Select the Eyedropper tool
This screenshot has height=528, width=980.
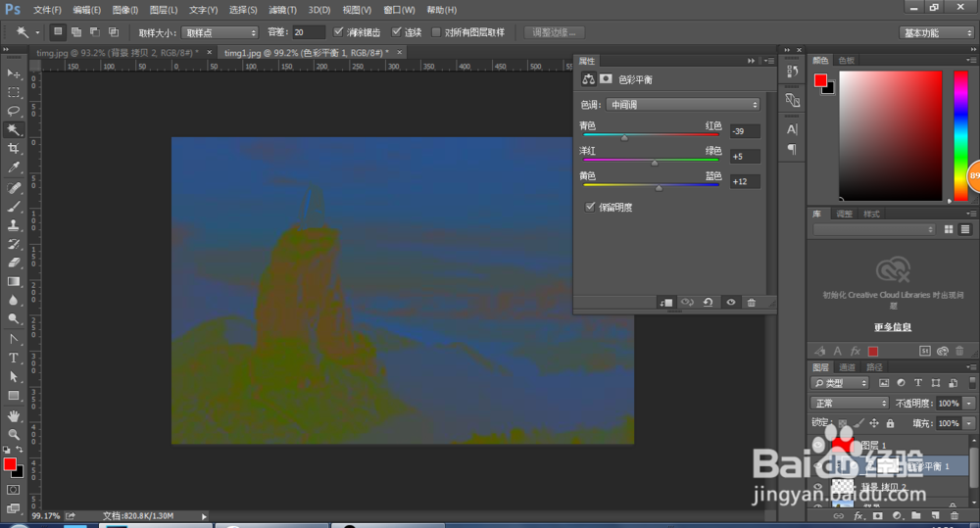(13, 168)
